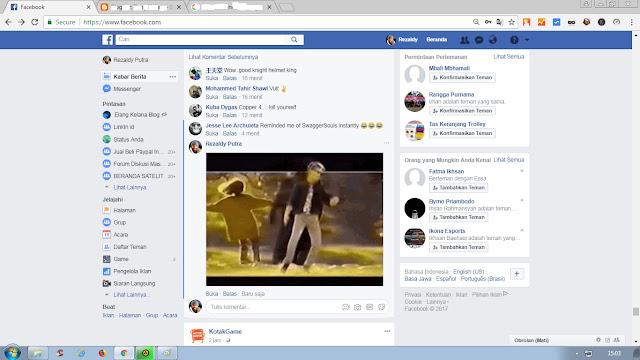
Task: Switch language to English (US)
Action: pyautogui.click(x=468, y=271)
